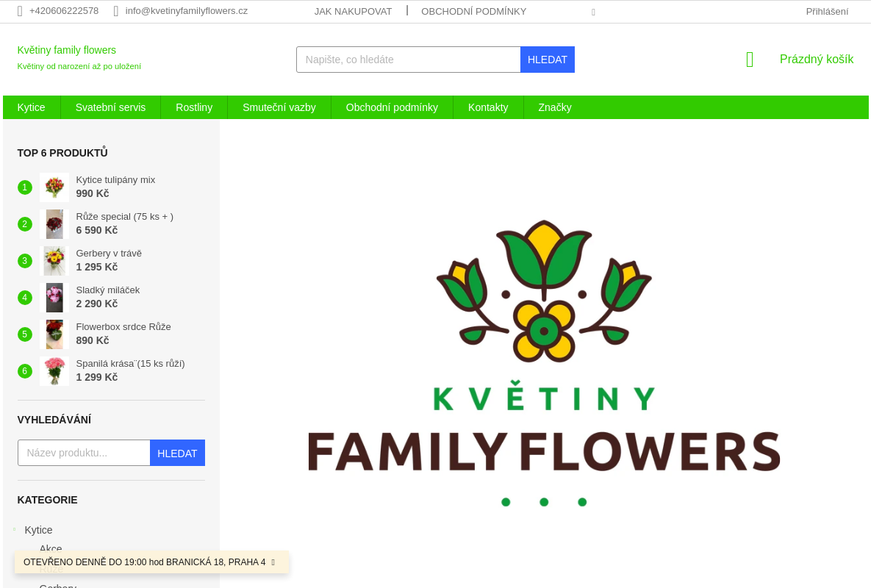The height and width of the screenshot is (588, 882).
Task: Click the small icon right of Obchodní podmínky
Action: coord(593,12)
